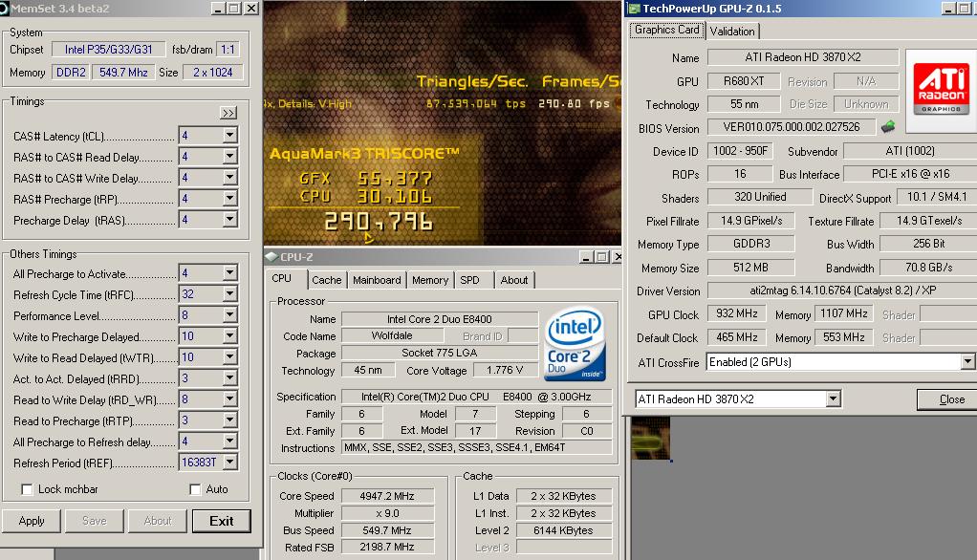Open the Validation tab in GPU-Z
Viewport: 977px width, 560px height.
pyautogui.click(x=732, y=32)
